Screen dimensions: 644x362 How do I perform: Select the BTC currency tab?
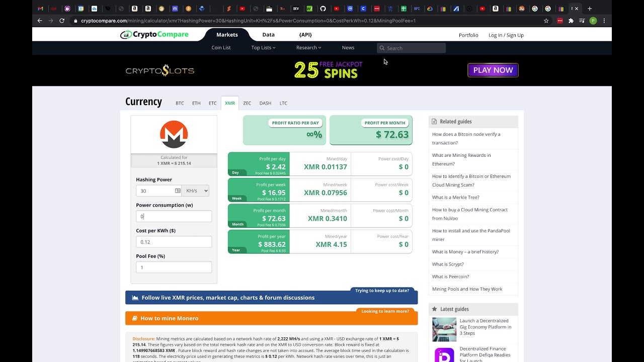[180, 103]
